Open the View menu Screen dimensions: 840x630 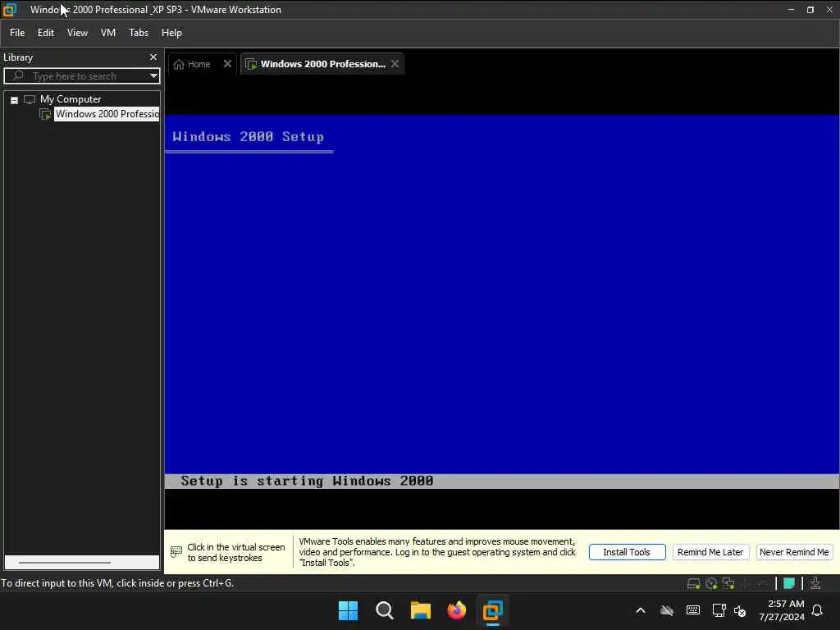click(77, 33)
